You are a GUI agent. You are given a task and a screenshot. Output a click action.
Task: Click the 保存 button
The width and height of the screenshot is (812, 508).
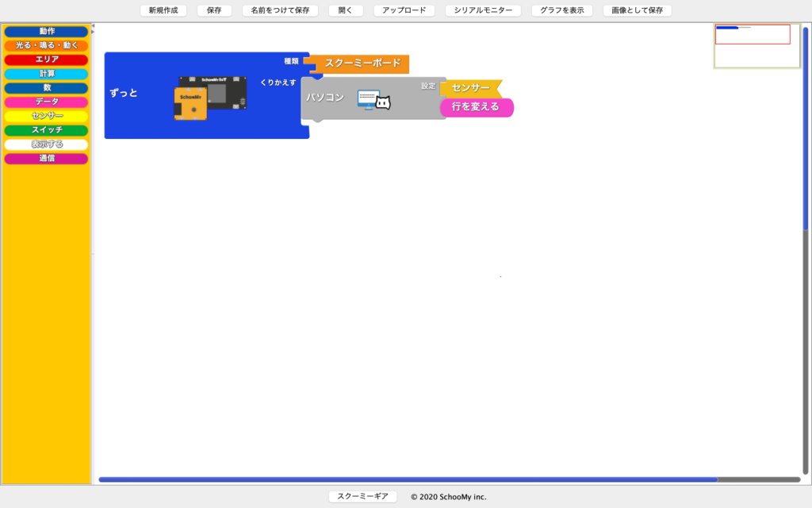tap(214, 10)
